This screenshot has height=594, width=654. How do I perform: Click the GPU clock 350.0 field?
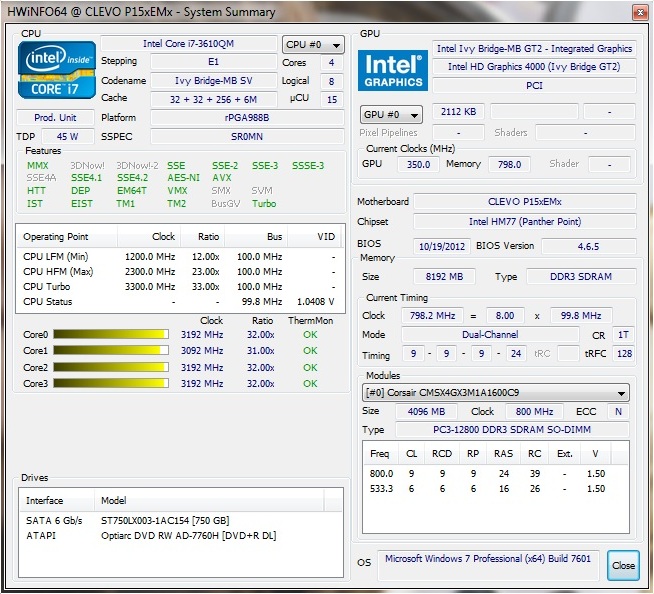418,164
